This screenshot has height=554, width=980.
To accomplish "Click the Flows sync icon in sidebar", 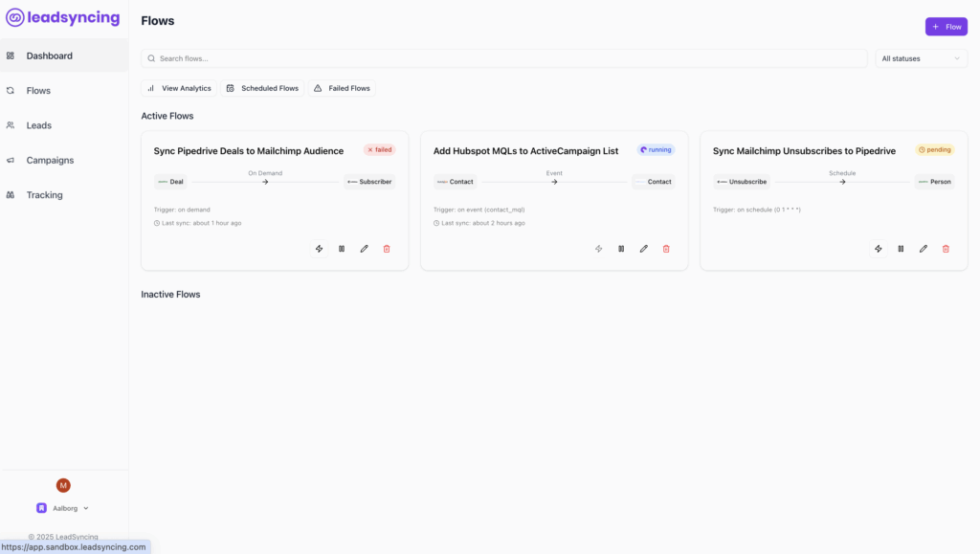I will [11, 91].
